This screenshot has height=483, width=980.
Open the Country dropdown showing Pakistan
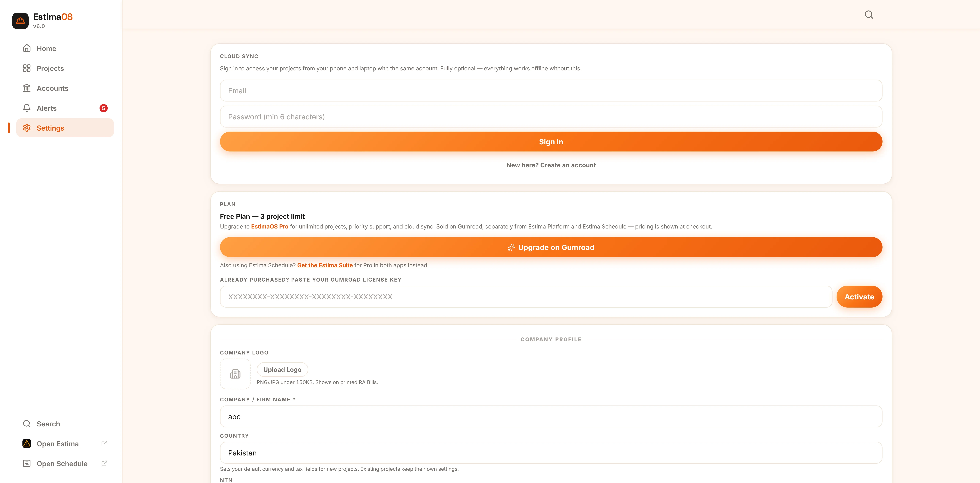(551, 453)
